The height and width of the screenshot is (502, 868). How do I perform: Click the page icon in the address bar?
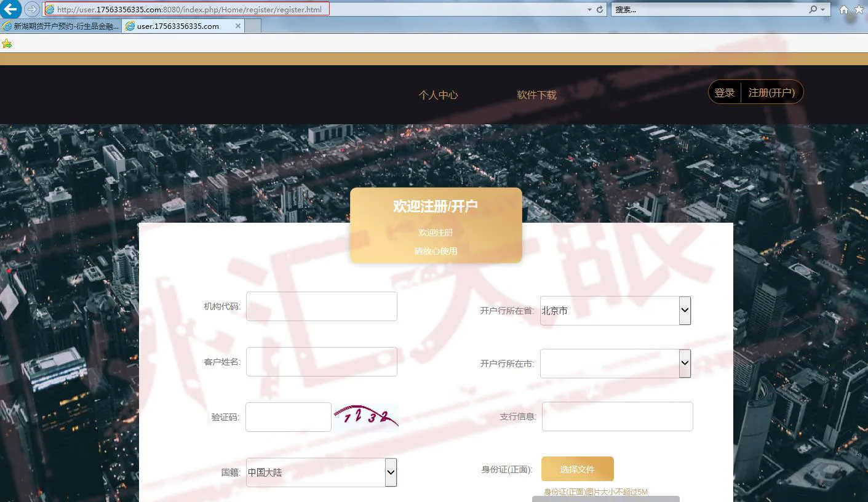tap(50, 9)
